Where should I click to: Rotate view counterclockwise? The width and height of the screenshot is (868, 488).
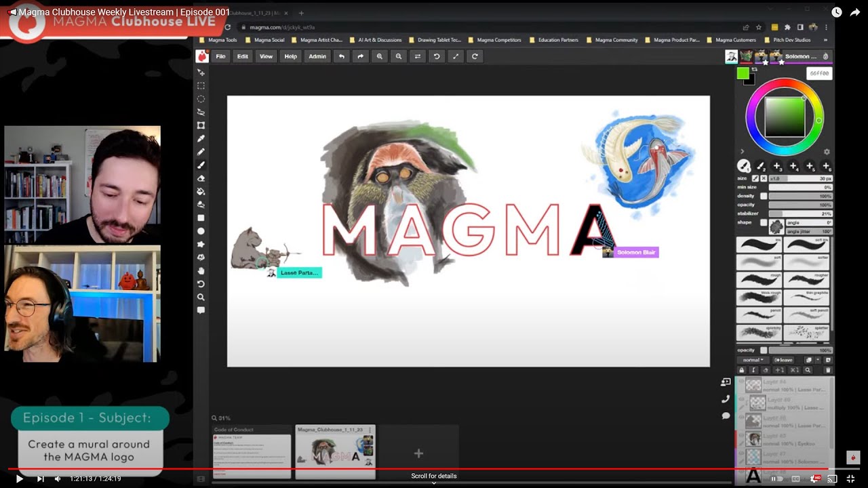click(x=436, y=56)
